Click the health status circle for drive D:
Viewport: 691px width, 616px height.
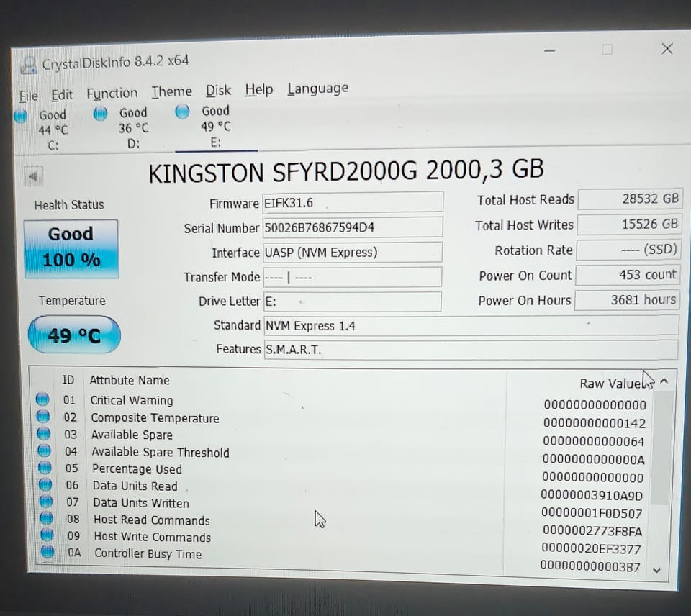pos(101,114)
